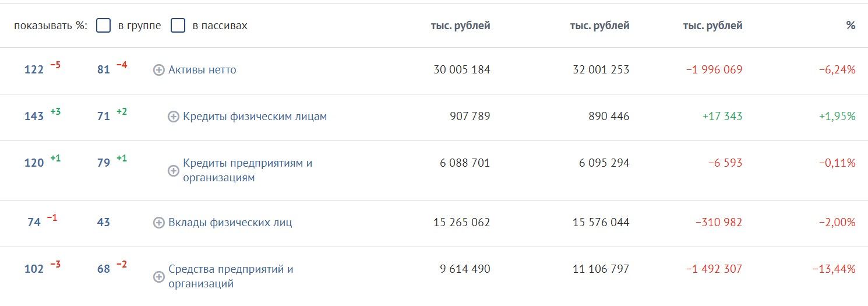The image size is (868, 306).
Task: Enable the 'в группе' checkbox
Action: click(104, 26)
